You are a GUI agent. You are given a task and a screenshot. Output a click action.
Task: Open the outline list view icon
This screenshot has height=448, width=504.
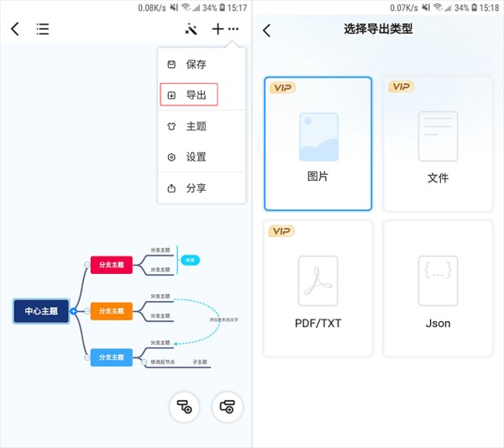pos(43,29)
